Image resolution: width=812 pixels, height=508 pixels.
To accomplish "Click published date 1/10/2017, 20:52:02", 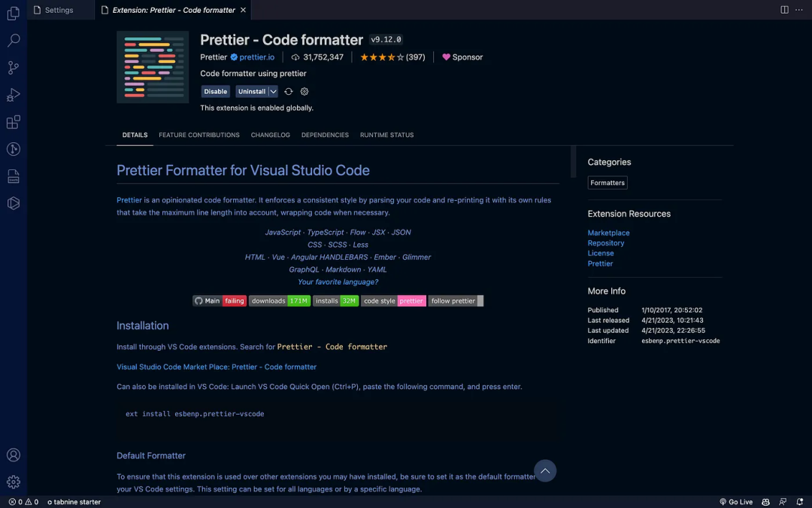I will click(x=671, y=310).
